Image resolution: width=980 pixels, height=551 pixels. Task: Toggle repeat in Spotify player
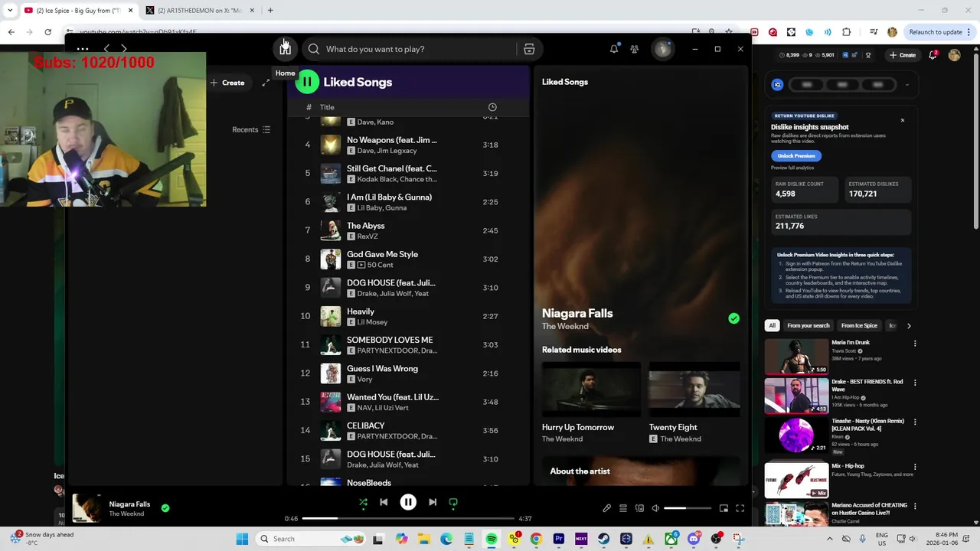tap(453, 502)
